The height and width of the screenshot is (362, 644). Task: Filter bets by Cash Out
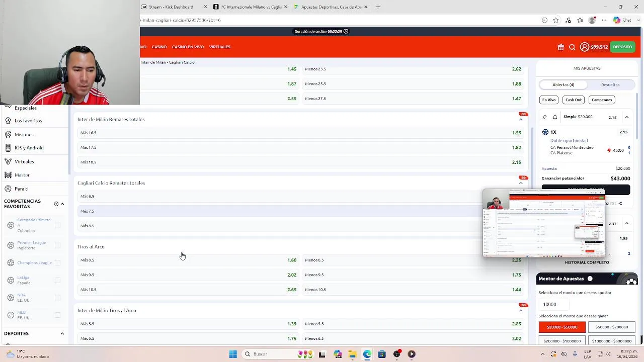click(x=574, y=100)
